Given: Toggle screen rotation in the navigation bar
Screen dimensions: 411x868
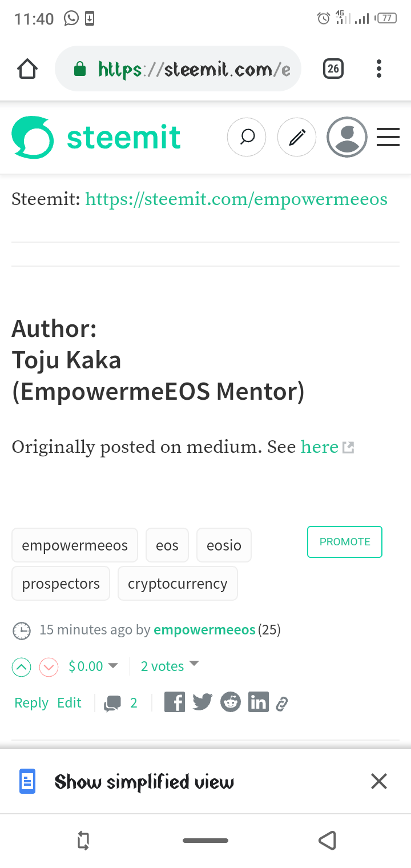Looking at the screenshot, I should click(83, 840).
